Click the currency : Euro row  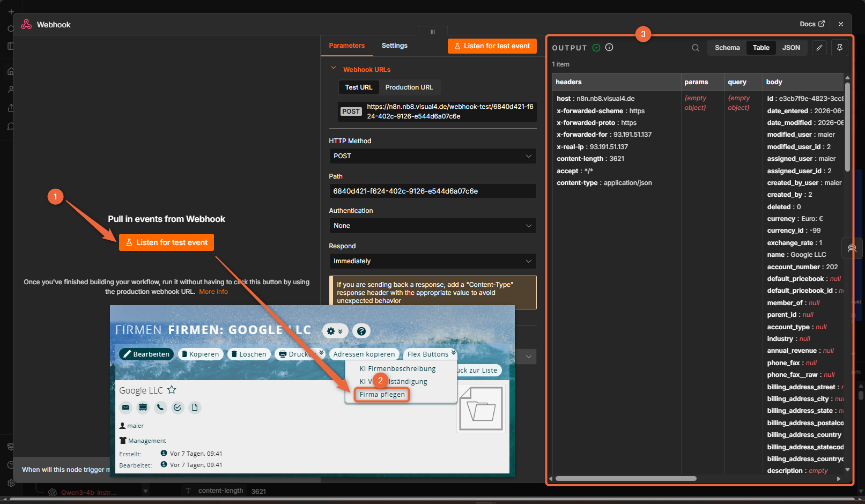[x=795, y=219]
